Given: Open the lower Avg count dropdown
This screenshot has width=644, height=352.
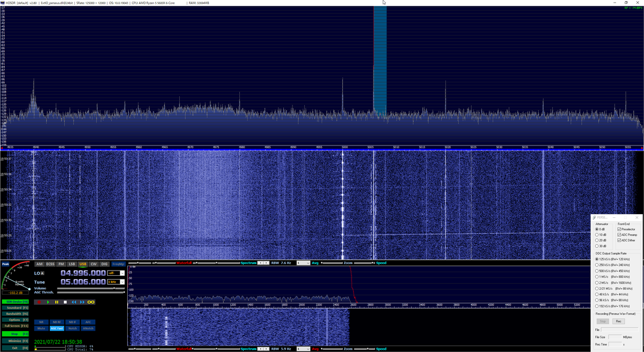Looking at the screenshot, I should click(x=303, y=349).
